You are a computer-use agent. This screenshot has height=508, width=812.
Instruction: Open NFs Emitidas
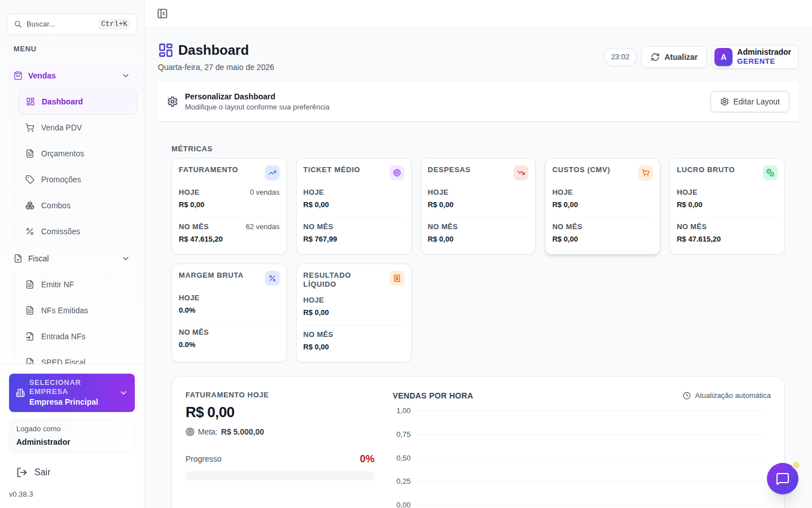[x=78, y=310]
